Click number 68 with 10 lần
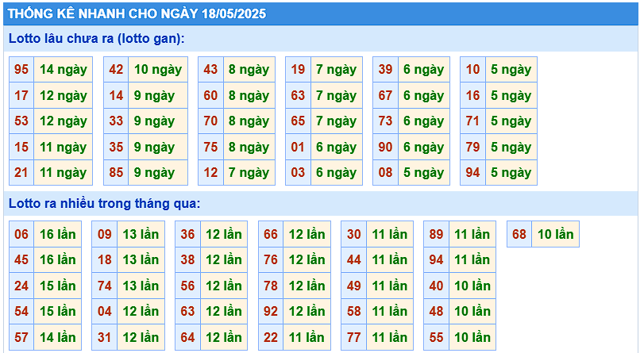This screenshot has height=353, width=644. (x=519, y=234)
